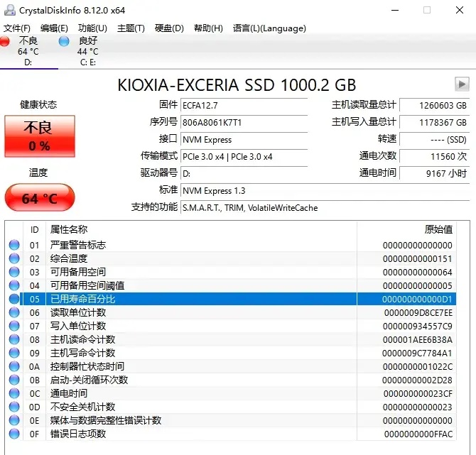Image resolution: width=476 pixels, height=455 pixels.
Task: Click the blue status dot for attribute 03
Action: pyautogui.click(x=14, y=272)
